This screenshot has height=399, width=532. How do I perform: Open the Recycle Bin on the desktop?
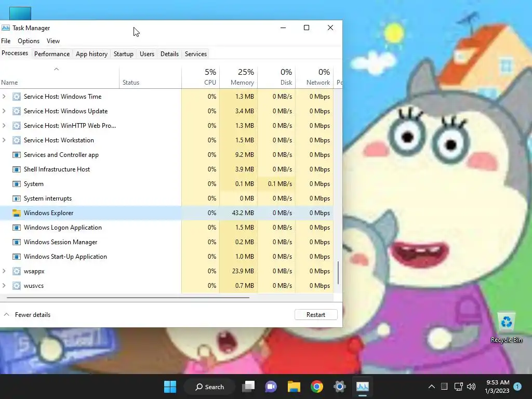pyautogui.click(x=506, y=327)
